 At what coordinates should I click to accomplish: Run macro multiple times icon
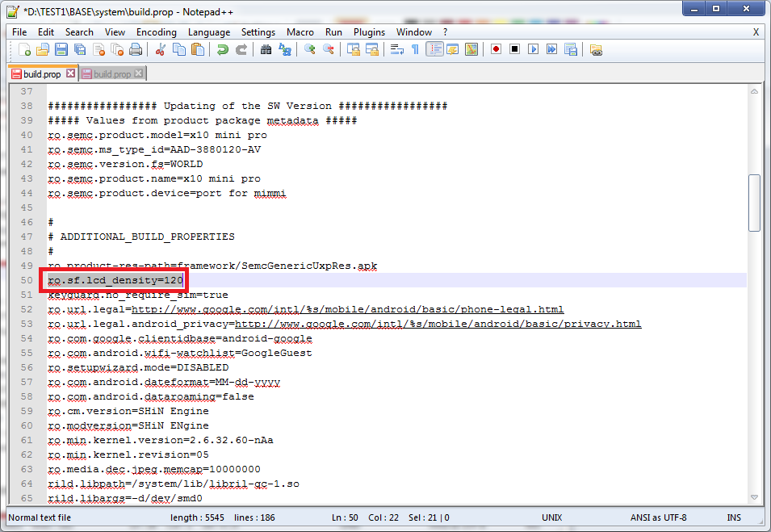point(552,50)
